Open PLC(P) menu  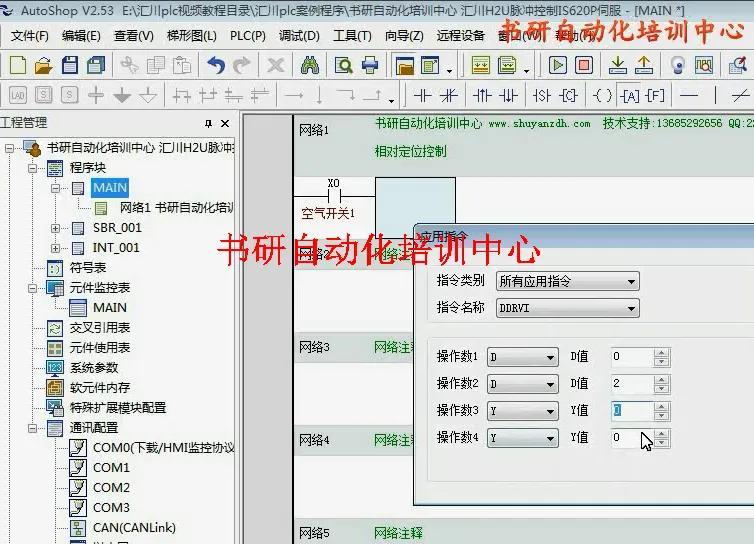point(248,36)
